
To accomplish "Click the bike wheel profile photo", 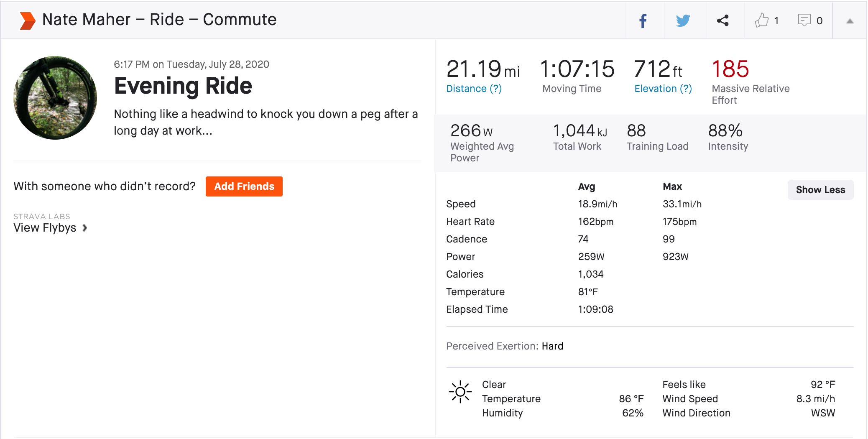I will coord(55,98).
